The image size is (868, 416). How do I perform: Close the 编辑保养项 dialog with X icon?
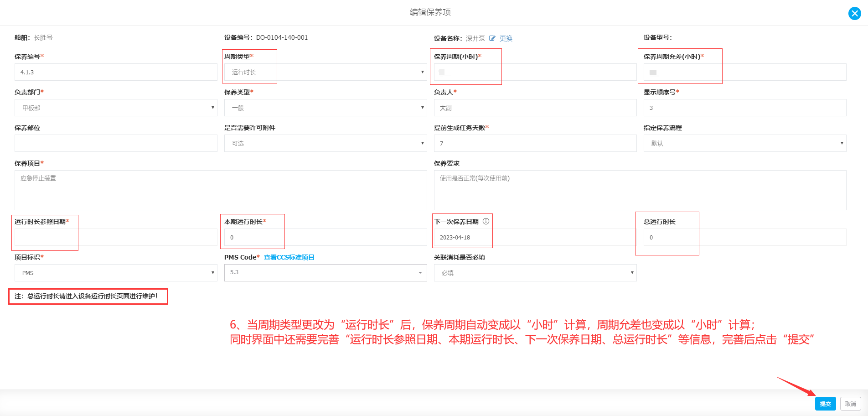tap(854, 13)
